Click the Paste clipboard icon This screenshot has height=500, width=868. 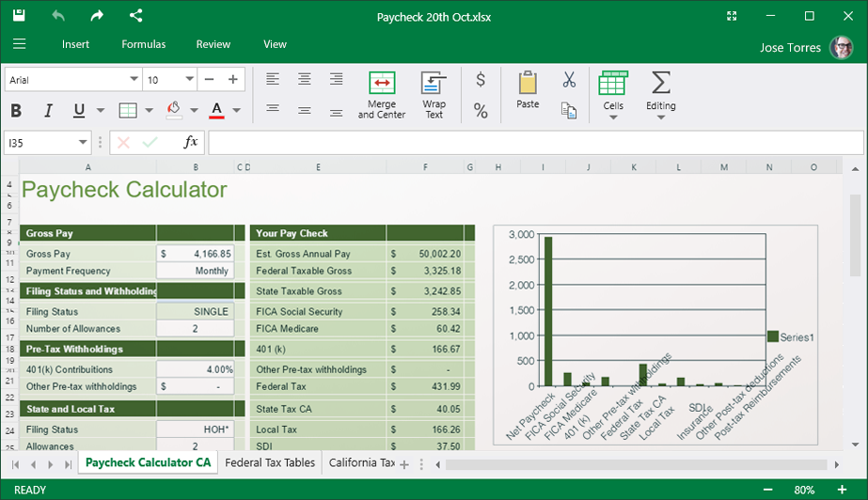[528, 83]
